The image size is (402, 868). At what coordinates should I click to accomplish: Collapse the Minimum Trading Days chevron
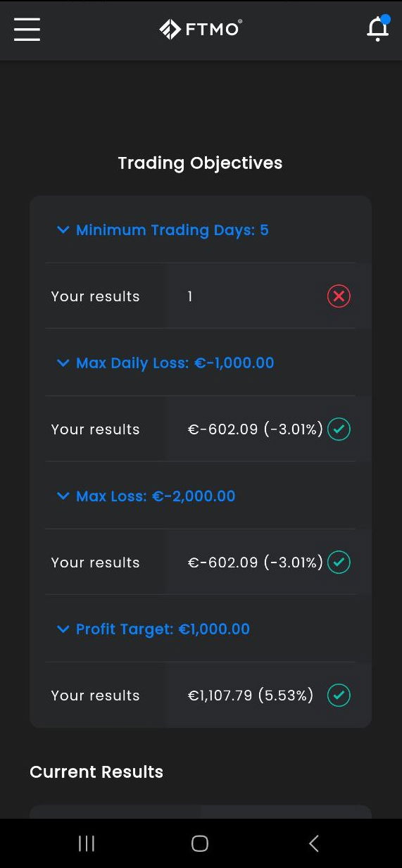[x=63, y=230]
